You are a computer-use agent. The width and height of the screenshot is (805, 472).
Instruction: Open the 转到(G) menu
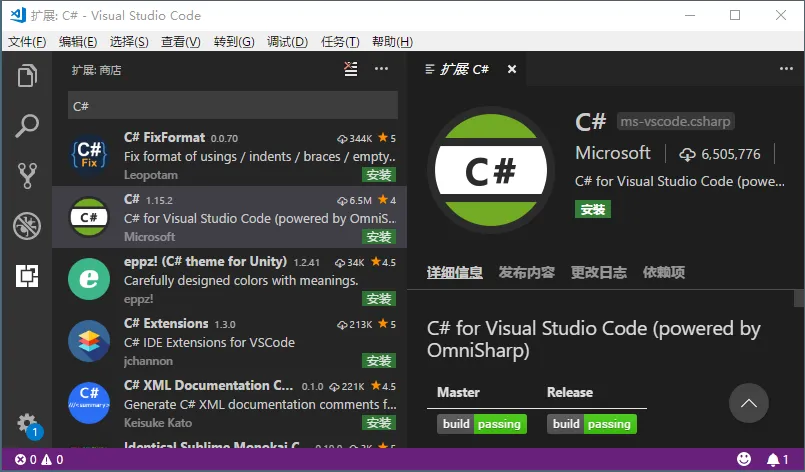point(234,42)
